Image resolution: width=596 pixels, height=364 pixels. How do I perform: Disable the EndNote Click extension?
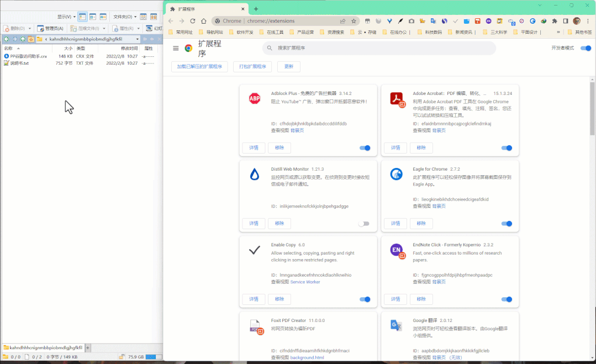click(507, 299)
